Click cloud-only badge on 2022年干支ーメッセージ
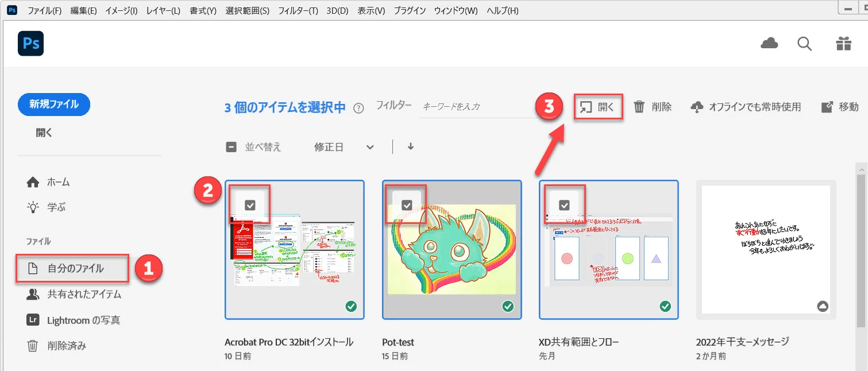Image resolution: width=868 pixels, height=371 pixels. (823, 307)
